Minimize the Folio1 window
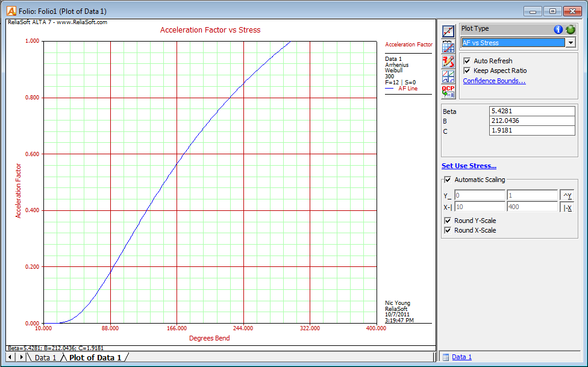The width and height of the screenshot is (588, 367). pos(533,11)
